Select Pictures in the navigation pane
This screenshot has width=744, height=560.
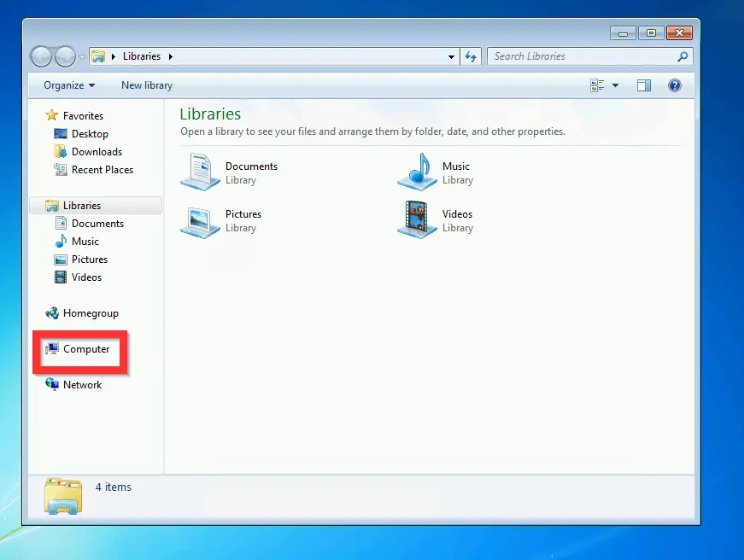(x=90, y=260)
